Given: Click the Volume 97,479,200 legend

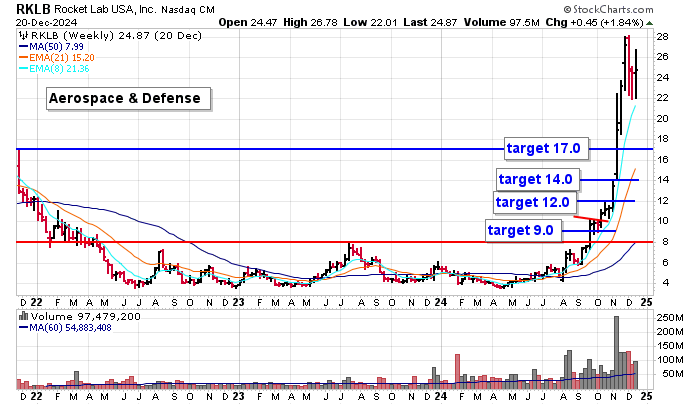Looking at the screenshot, I should [86, 316].
